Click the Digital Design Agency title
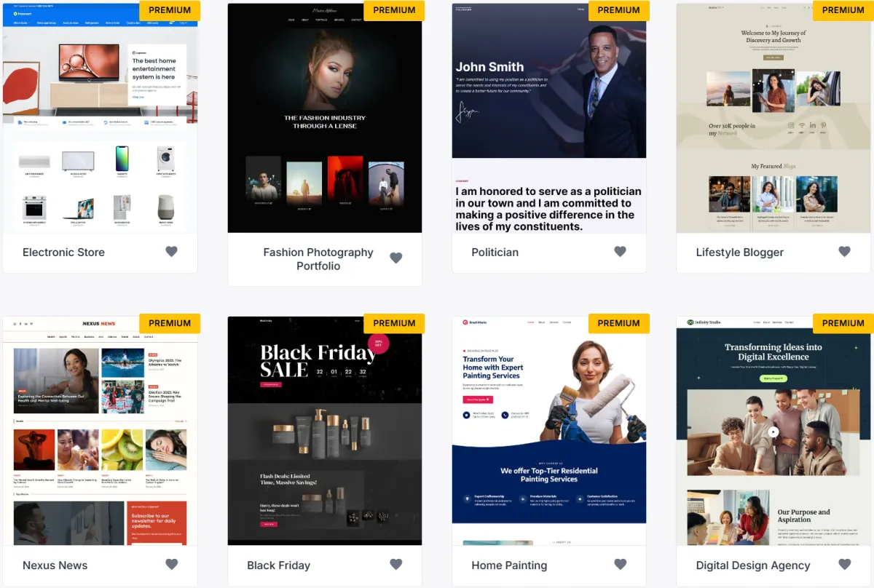 pyautogui.click(x=752, y=565)
